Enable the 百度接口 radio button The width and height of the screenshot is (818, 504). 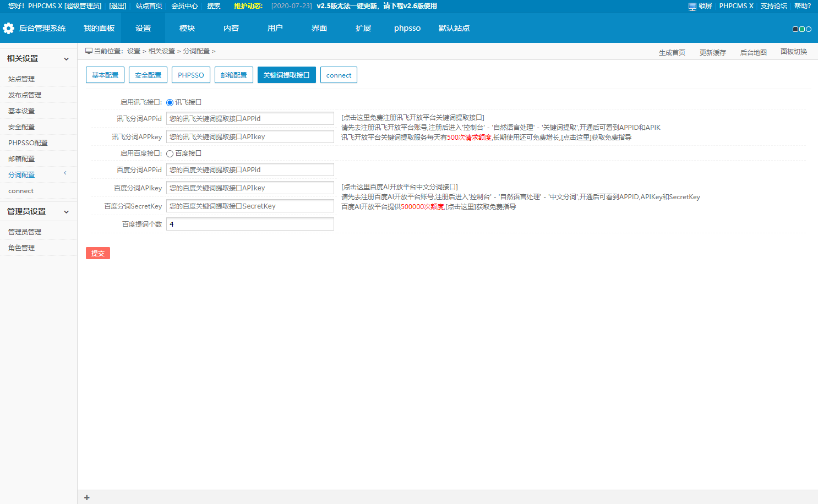(x=170, y=153)
